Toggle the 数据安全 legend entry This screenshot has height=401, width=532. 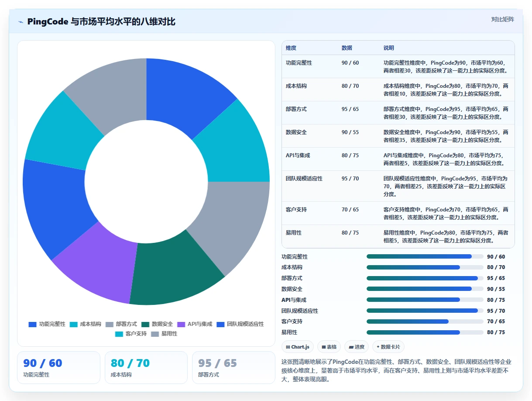coord(157,324)
